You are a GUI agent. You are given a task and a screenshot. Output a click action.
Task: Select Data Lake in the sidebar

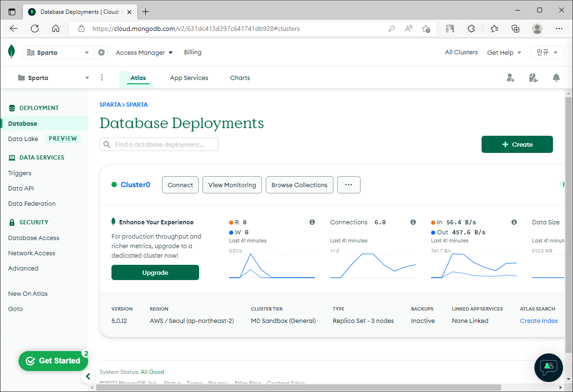[x=23, y=139]
